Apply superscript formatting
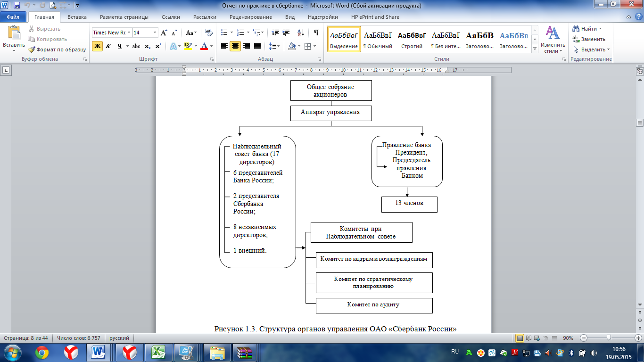644x362 pixels. tap(158, 46)
